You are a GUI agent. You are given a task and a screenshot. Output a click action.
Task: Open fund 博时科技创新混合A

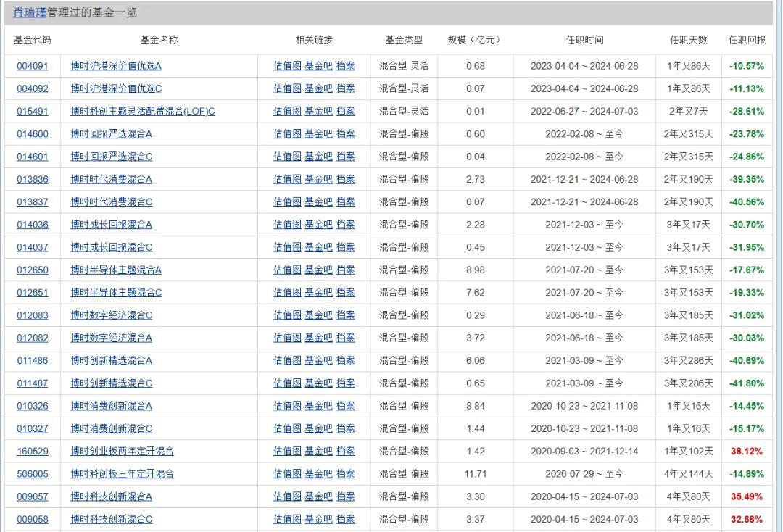click(x=112, y=496)
